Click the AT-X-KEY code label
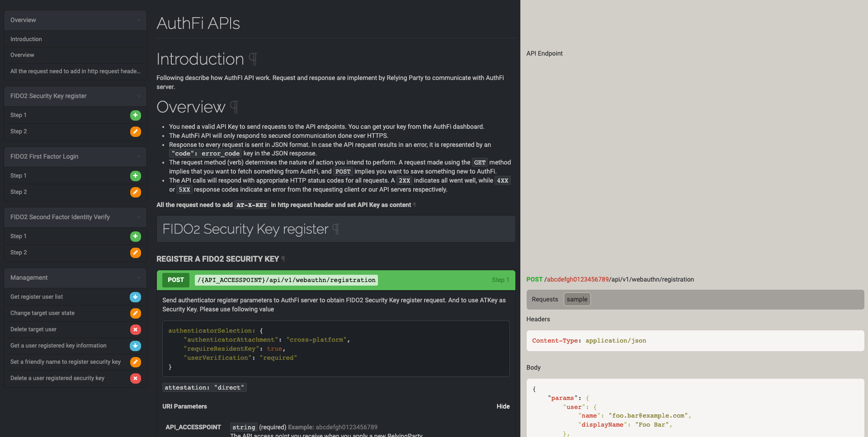 252,205
